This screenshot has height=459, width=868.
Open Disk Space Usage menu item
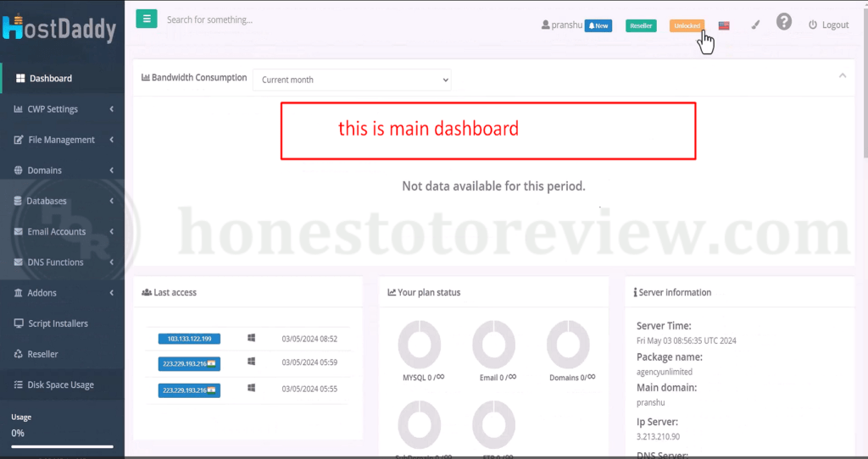[x=62, y=384]
